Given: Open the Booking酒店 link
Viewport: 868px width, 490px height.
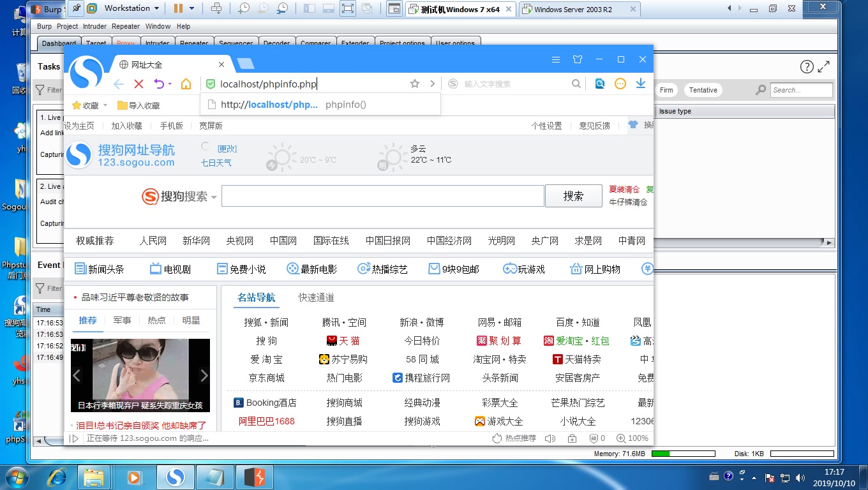Looking at the screenshot, I should [x=265, y=403].
